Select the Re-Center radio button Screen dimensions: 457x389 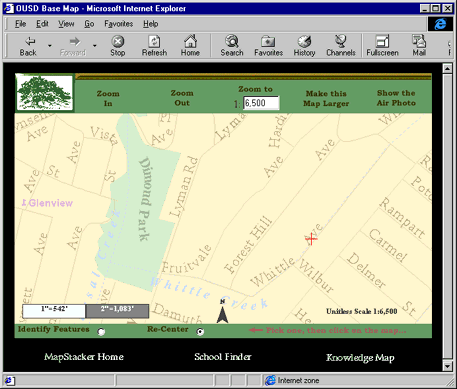[x=200, y=332]
